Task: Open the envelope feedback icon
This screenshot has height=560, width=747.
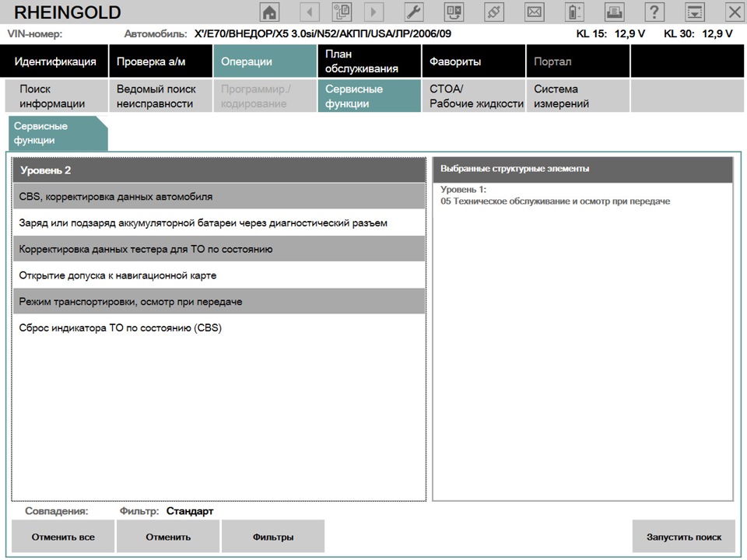Action: coord(534,12)
